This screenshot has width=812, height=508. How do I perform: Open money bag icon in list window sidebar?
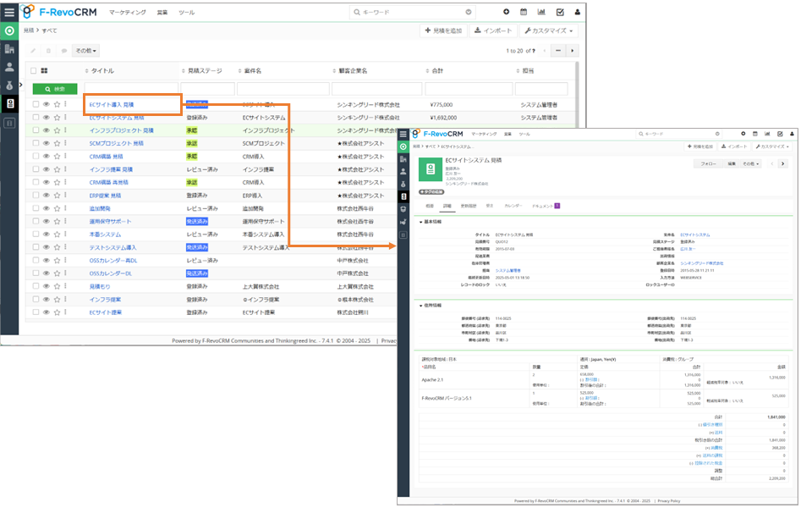[x=9, y=86]
